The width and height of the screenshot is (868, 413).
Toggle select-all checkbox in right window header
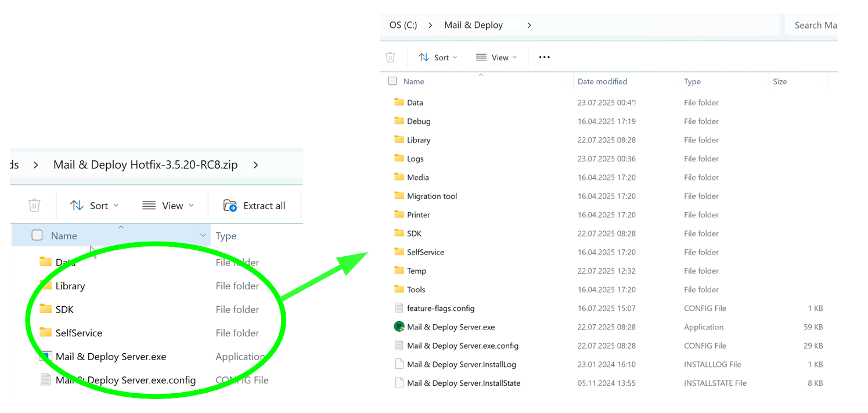(392, 81)
